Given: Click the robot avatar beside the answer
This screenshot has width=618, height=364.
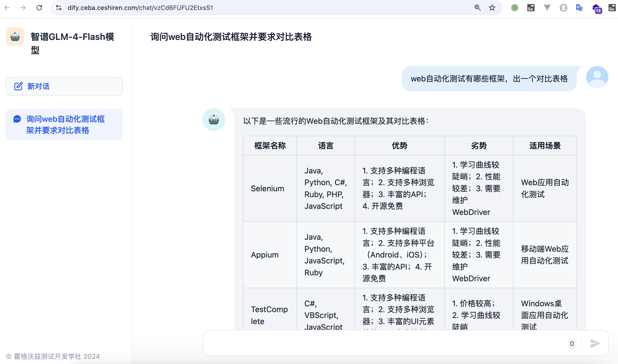Looking at the screenshot, I should (x=214, y=120).
